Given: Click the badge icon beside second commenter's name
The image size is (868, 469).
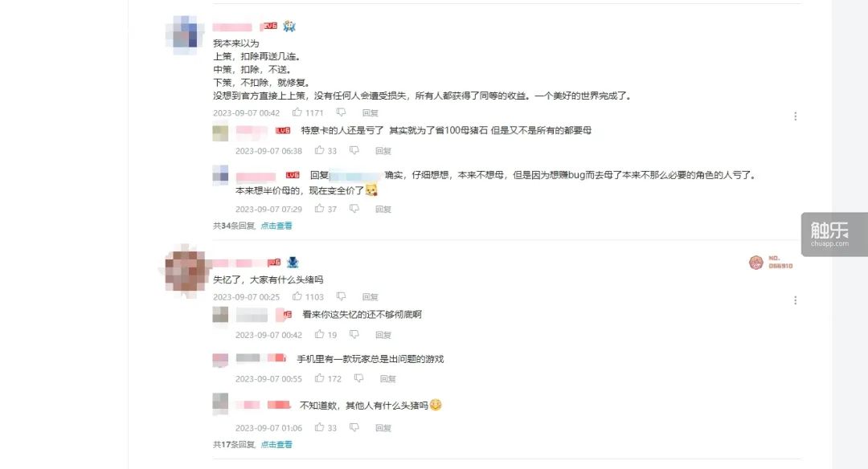Looking at the screenshot, I should click(293, 262).
